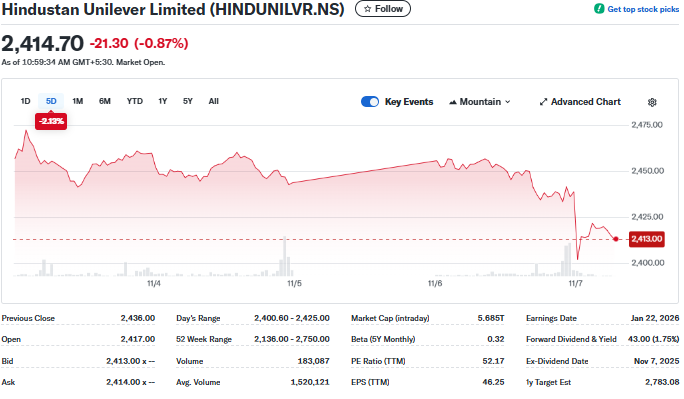This screenshot has width=684, height=399.
Task: Open the Advanced Chart view
Action: point(580,102)
